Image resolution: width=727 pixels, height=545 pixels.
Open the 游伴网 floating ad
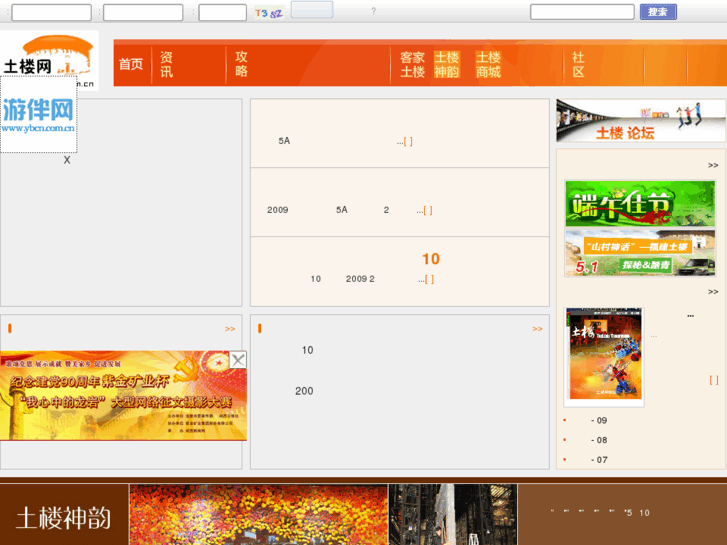(x=38, y=115)
